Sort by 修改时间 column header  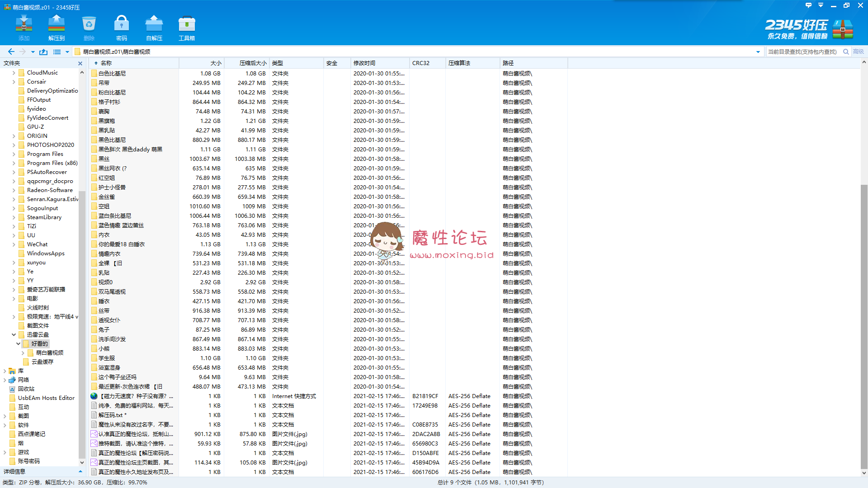point(364,63)
